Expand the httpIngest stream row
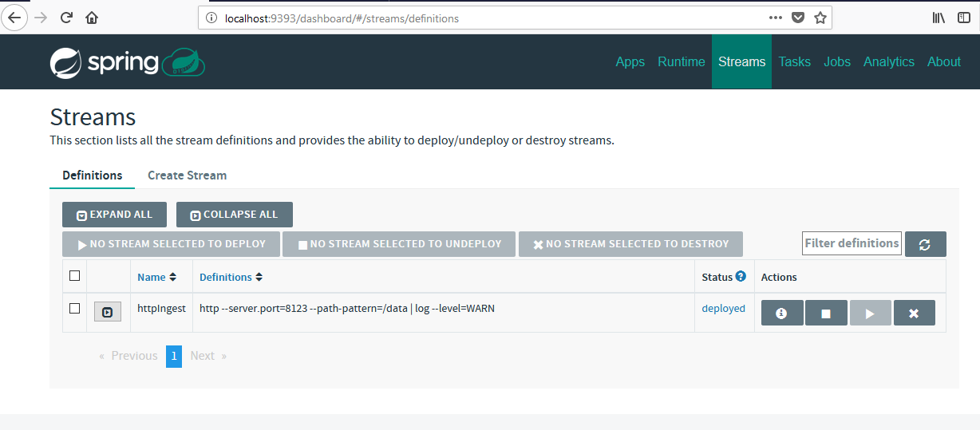980x430 pixels. click(108, 312)
